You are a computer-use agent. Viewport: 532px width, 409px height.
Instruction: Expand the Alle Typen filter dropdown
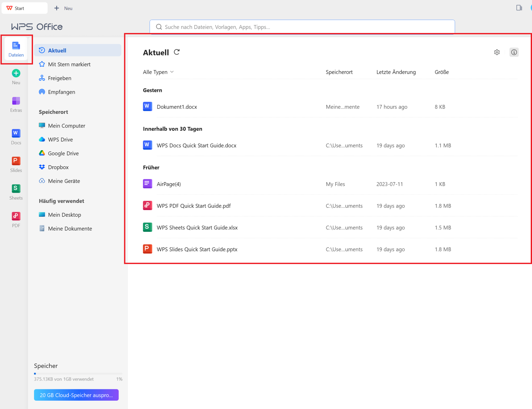pyautogui.click(x=158, y=72)
